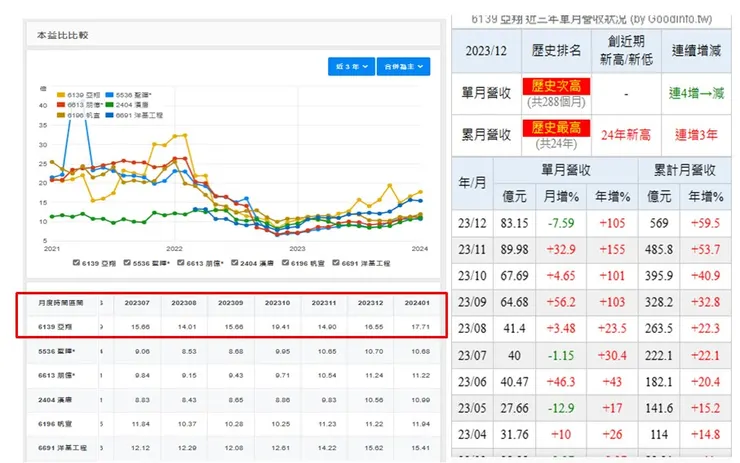
Task: Click the 23/08 row date cell
Action: pyautogui.click(x=472, y=328)
